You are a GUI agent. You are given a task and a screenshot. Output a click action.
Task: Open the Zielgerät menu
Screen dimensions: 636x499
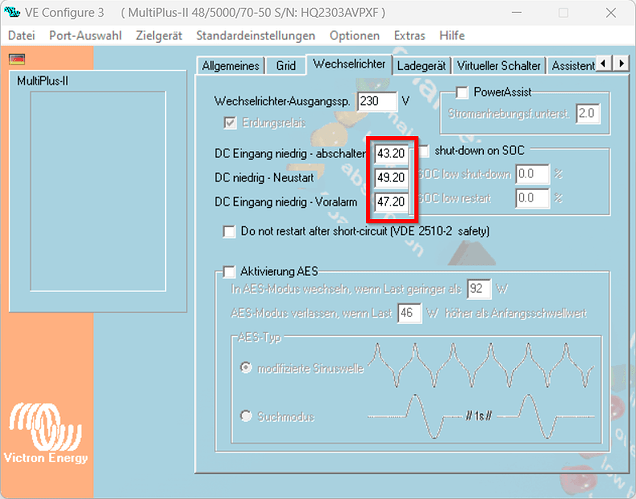[159, 36]
